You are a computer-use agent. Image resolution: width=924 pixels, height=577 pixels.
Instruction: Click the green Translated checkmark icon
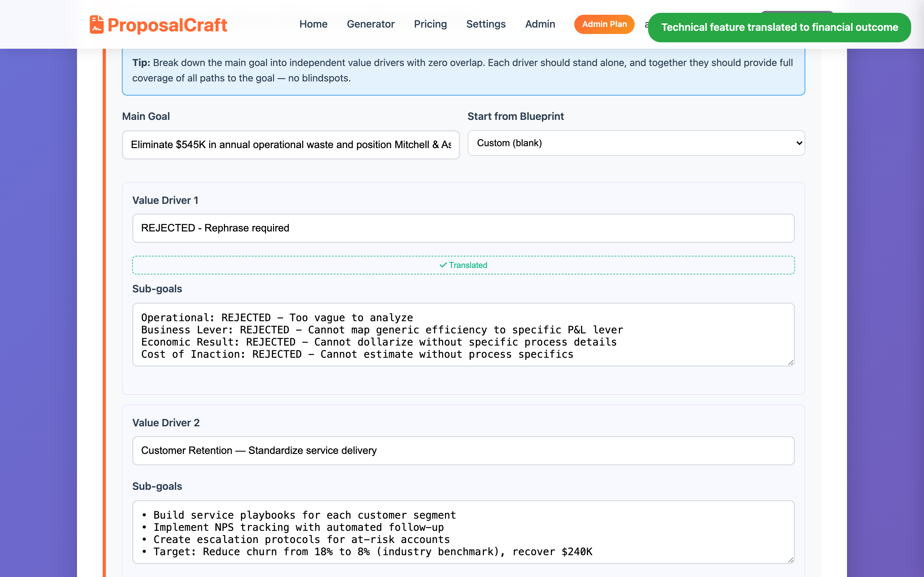point(443,265)
